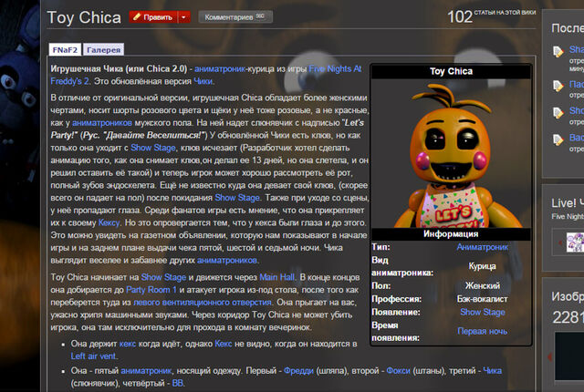The width and height of the screenshot is (584, 392).
Task: Open the comments count bubble icon
Action: 260,16
